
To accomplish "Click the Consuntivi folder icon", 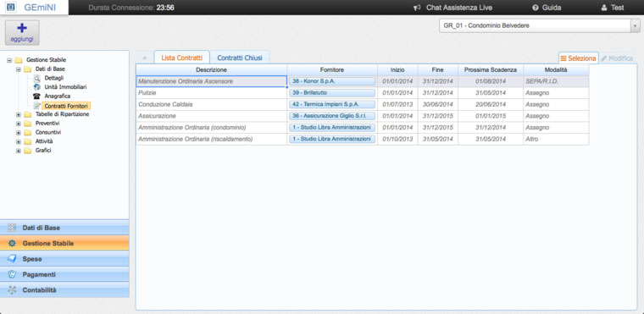I will pos(27,133).
